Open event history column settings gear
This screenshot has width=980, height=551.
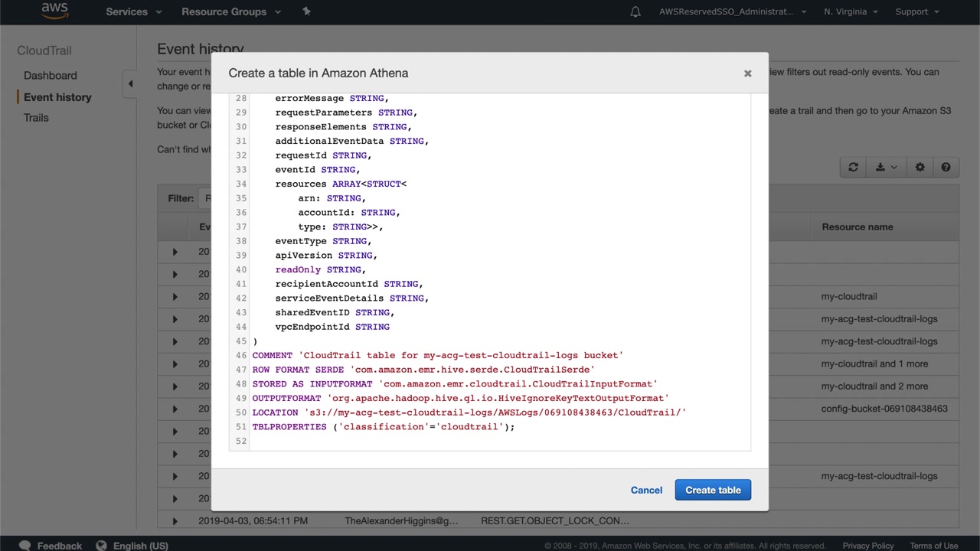click(920, 168)
